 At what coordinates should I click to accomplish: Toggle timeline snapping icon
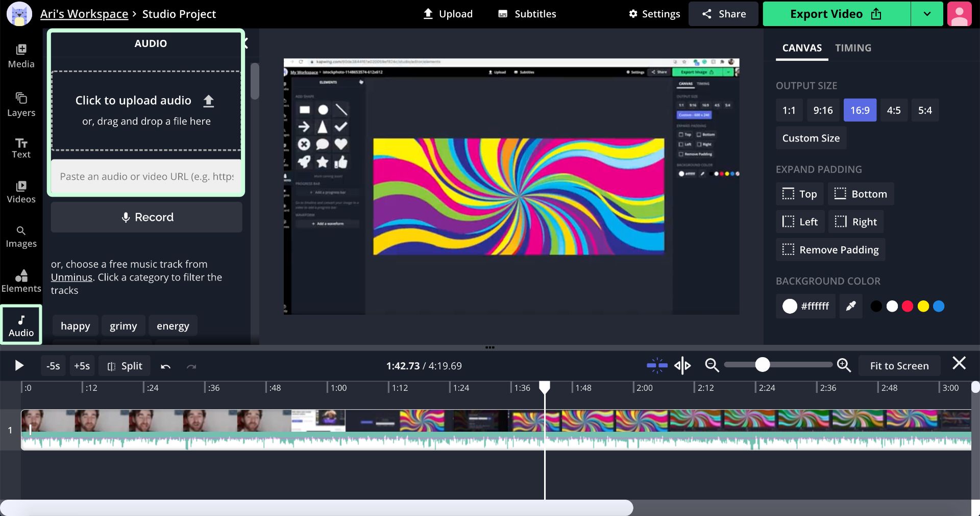coord(657,365)
